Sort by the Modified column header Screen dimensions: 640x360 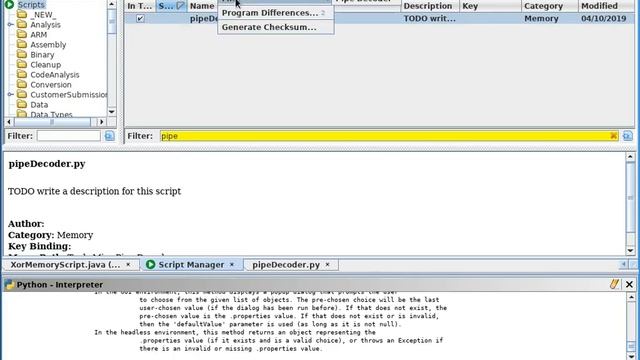point(606,6)
